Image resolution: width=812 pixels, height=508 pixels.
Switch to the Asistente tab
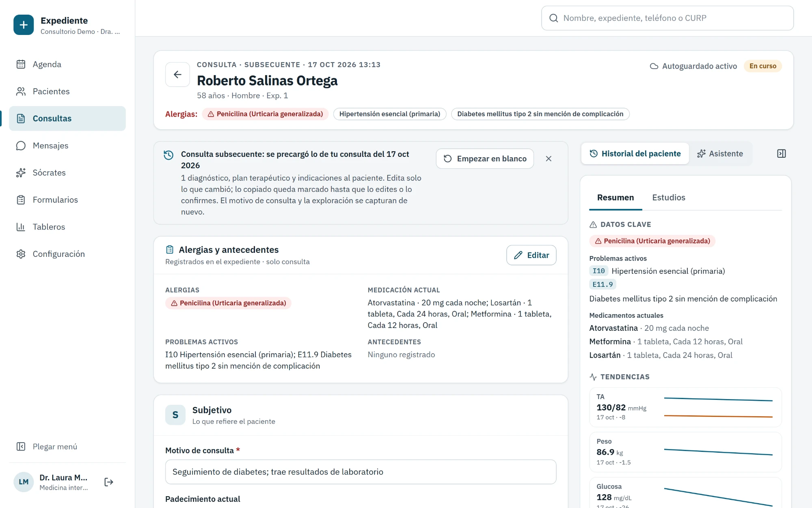(x=720, y=154)
